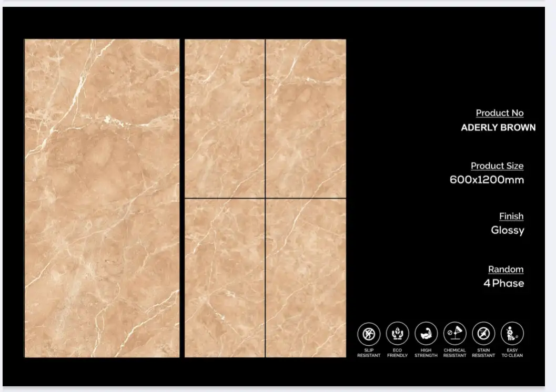This screenshot has width=556, height=392.
Task: Open the bottom-right tile in the four-tile grid
Action: pyautogui.click(x=306, y=278)
